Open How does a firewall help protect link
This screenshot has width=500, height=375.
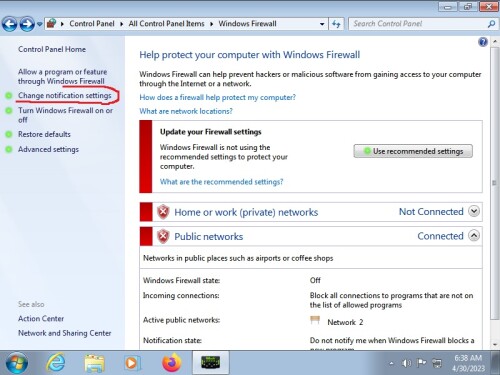pos(217,97)
